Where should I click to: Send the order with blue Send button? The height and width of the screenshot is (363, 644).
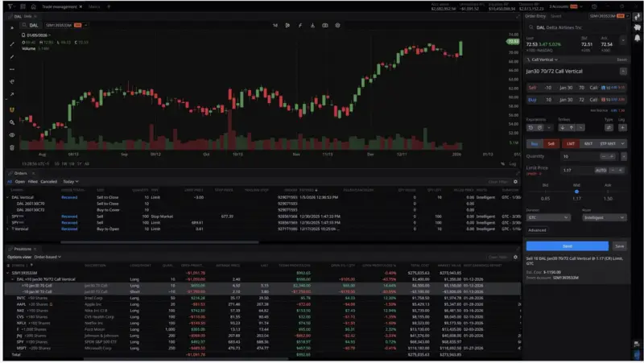tap(568, 246)
